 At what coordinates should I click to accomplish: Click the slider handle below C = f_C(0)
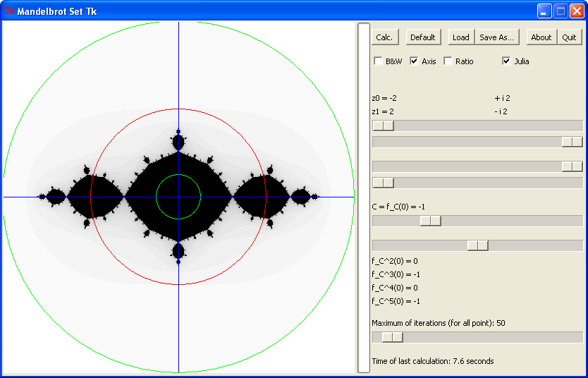click(430, 221)
